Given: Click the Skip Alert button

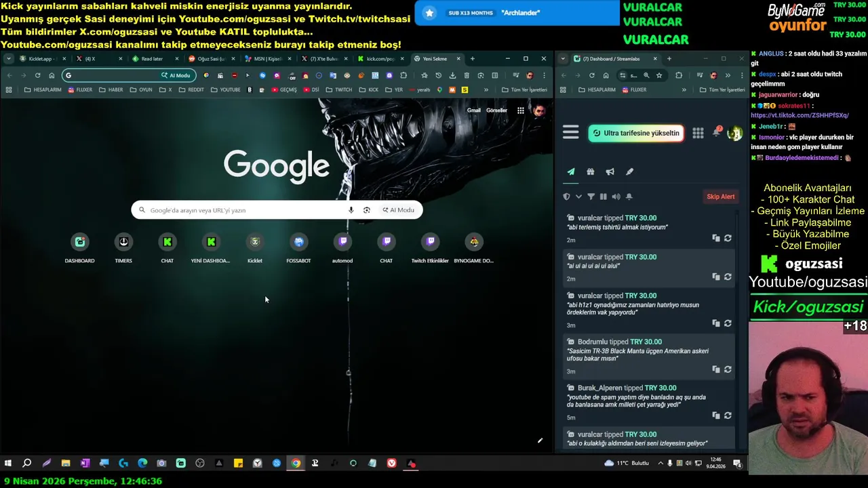Looking at the screenshot, I should tap(720, 197).
